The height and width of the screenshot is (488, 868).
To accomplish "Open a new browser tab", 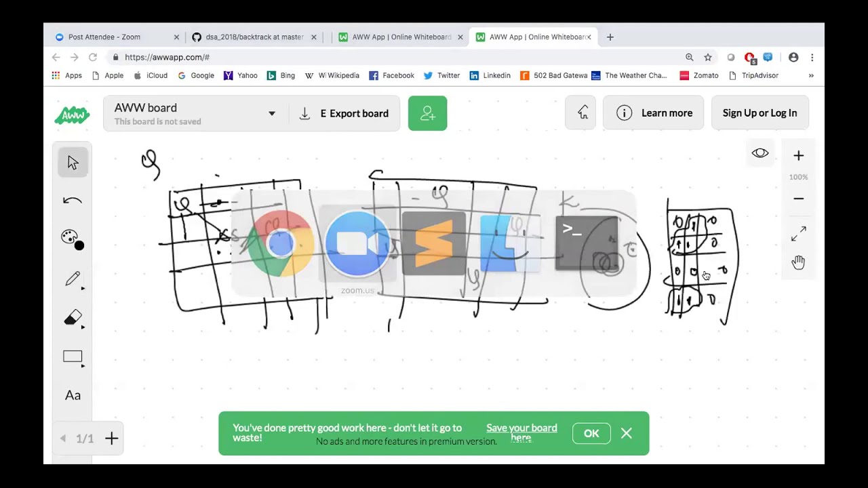I will pyautogui.click(x=610, y=37).
